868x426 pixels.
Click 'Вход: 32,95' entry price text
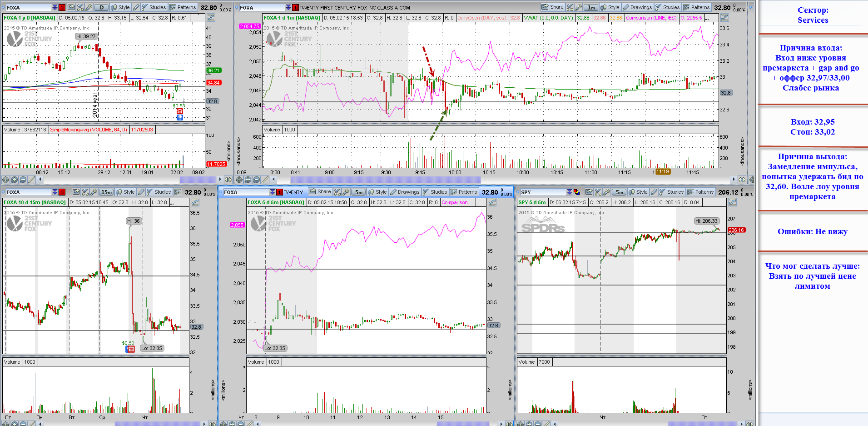(813, 122)
